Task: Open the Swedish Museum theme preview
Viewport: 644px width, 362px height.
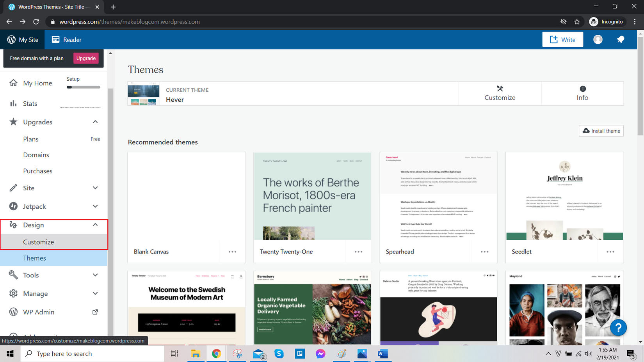Action: coord(187,308)
